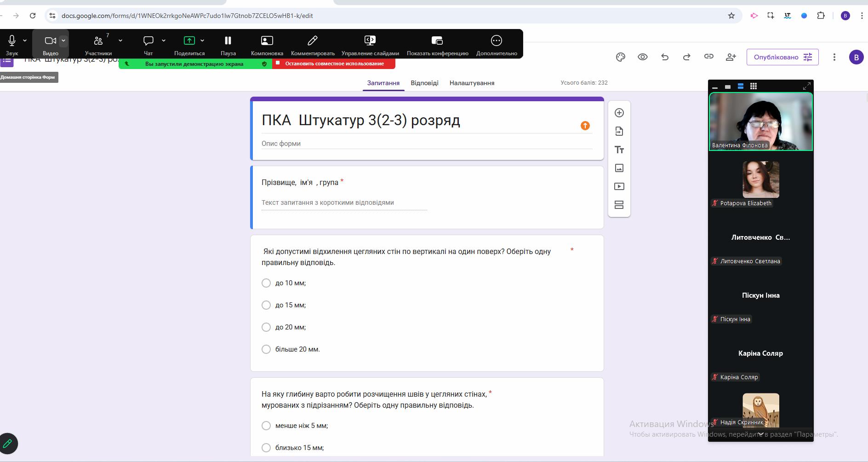Expand the Участники dropdown arrow
This screenshot has height=462, width=868.
coord(120,40)
